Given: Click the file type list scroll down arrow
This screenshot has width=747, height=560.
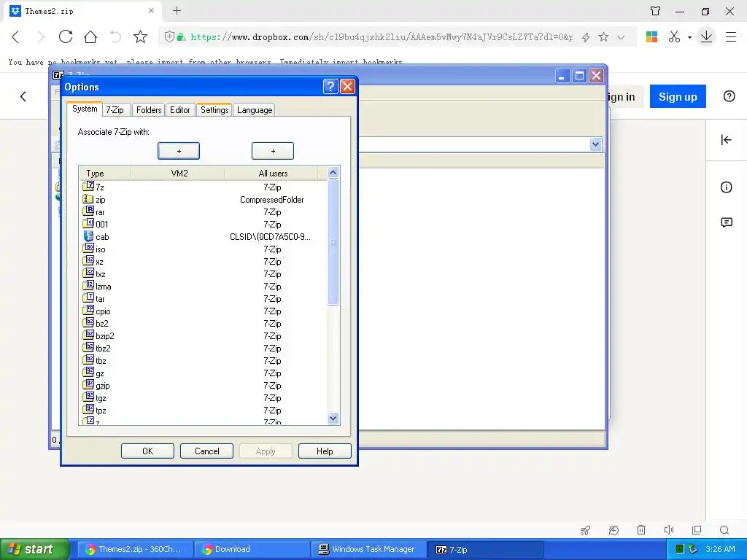Looking at the screenshot, I should (333, 418).
